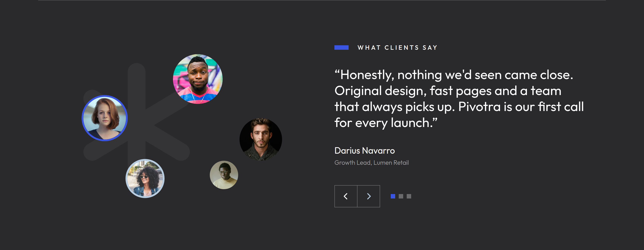Image resolution: width=644 pixels, height=250 pixels.
Task: Click the text Growth Lead, Lumen Retail
Action: click(371, 163)
